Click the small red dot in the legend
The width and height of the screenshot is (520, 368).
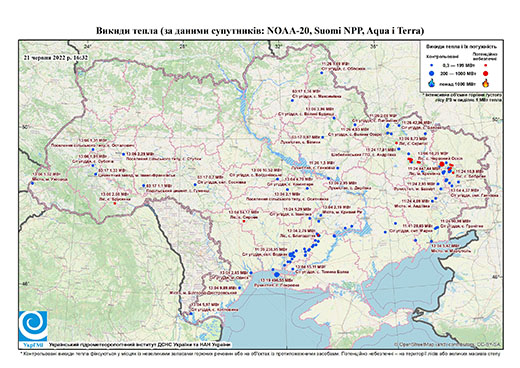[x=486, y=65]
